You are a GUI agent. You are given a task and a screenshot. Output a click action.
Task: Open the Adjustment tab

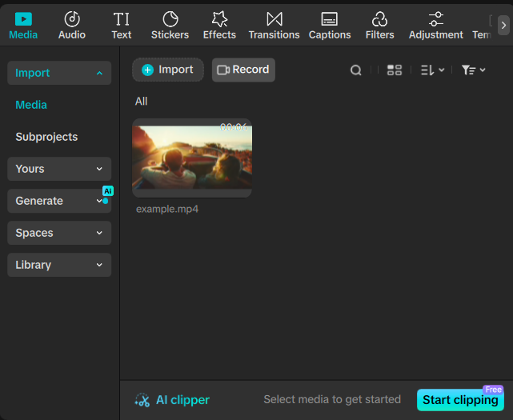[436, 26]
